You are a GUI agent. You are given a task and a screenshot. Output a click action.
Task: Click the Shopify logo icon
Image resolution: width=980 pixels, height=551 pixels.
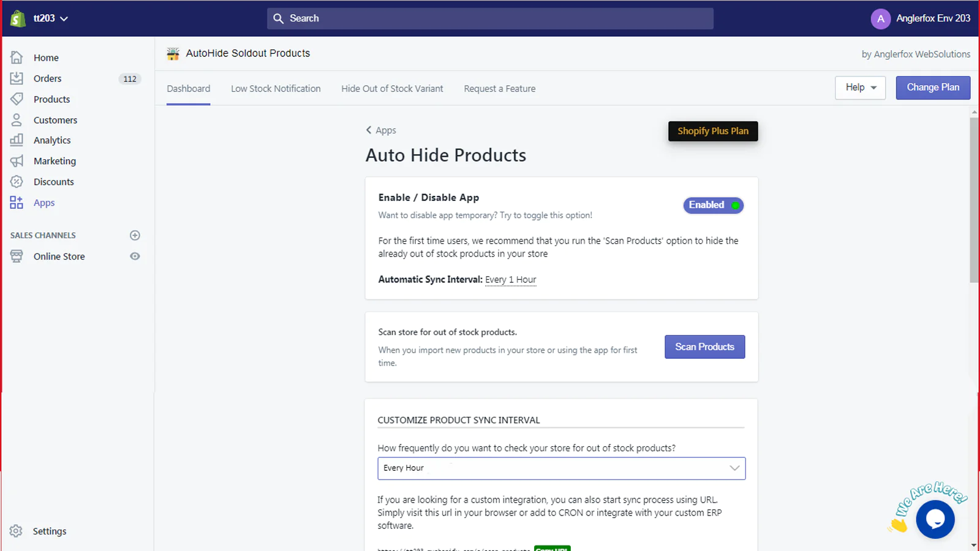18,18
